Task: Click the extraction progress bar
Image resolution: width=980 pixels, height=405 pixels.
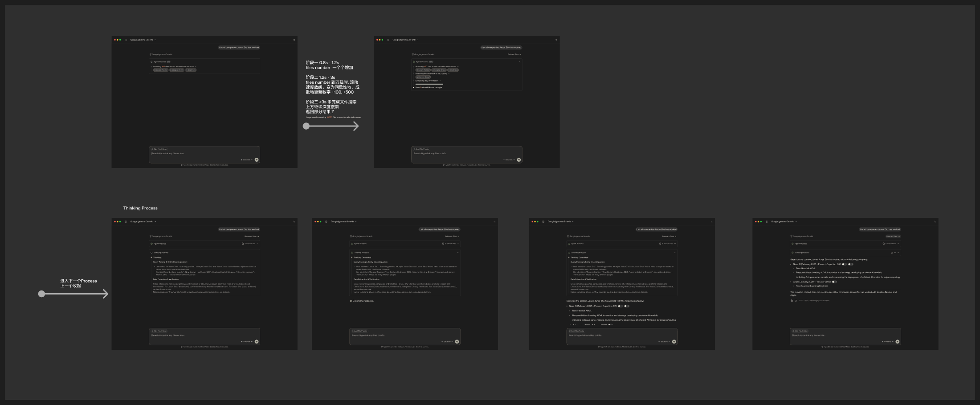Action: (429, 84)
